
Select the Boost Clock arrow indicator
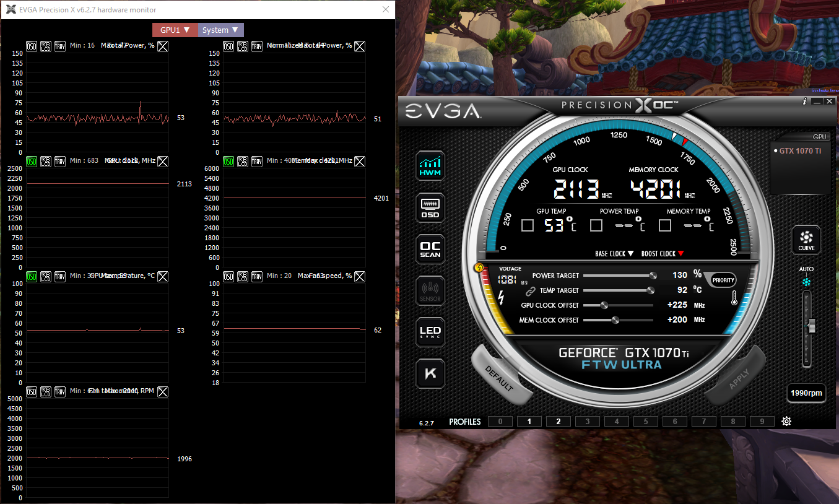[x=680, y=253]
